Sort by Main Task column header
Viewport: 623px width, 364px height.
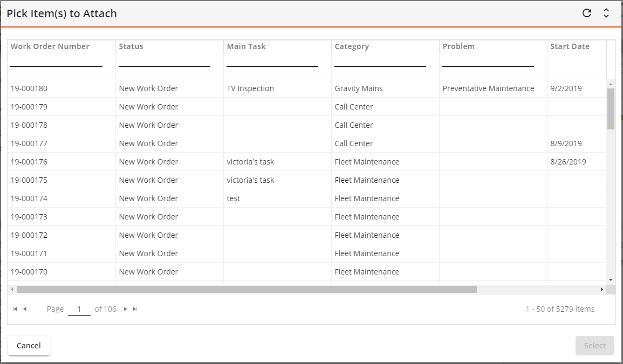[x=246, y=46]
